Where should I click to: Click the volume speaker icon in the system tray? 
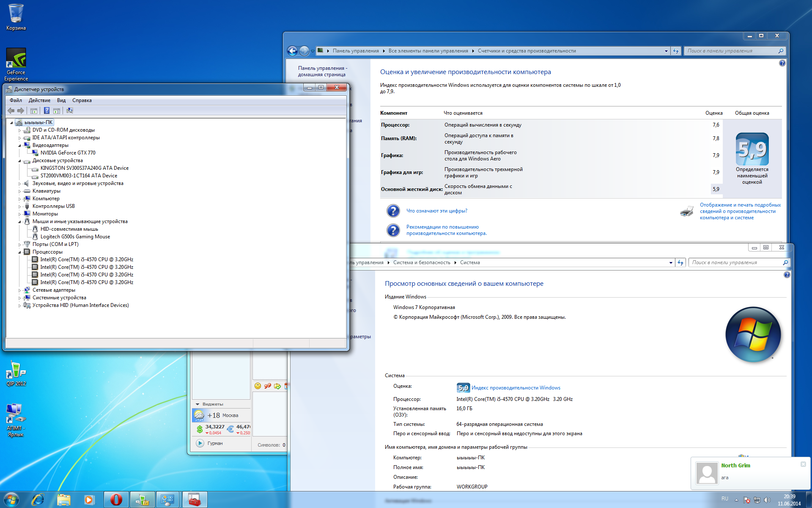(x=767, y=500)
